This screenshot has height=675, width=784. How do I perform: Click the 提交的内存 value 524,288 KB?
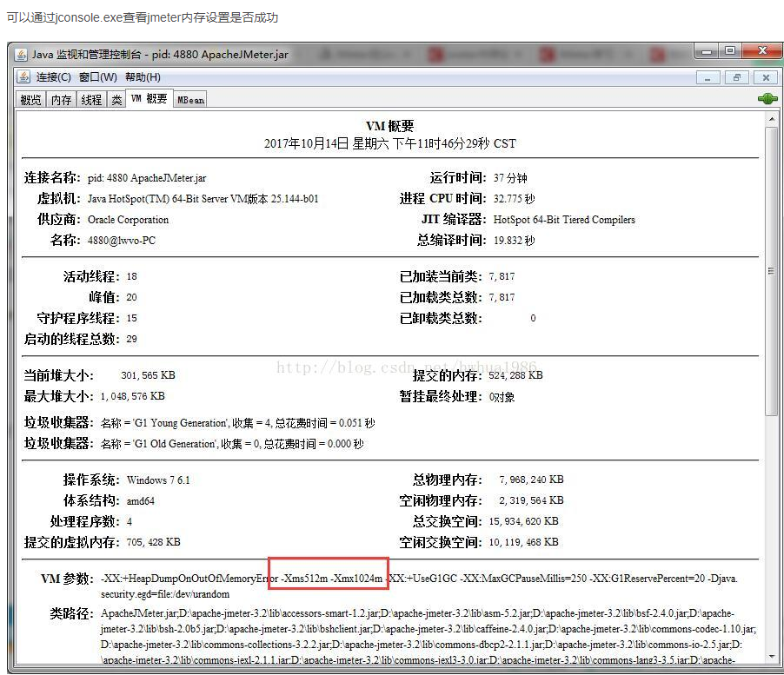click(x=515, y=375)
